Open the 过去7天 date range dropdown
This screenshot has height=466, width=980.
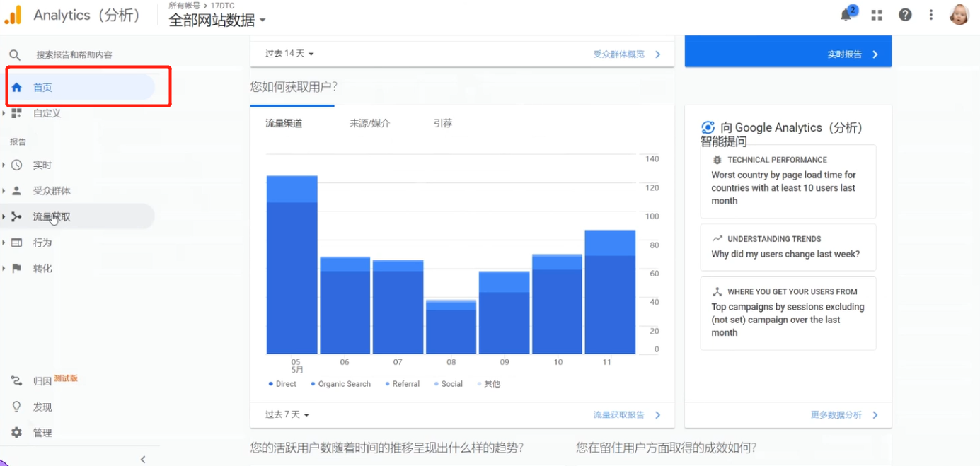tap(286, 415)
